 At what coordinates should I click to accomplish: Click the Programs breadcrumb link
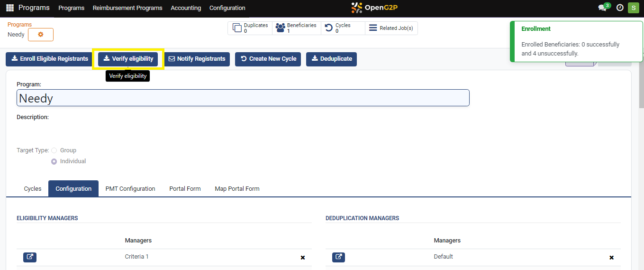tap(19, 25)
